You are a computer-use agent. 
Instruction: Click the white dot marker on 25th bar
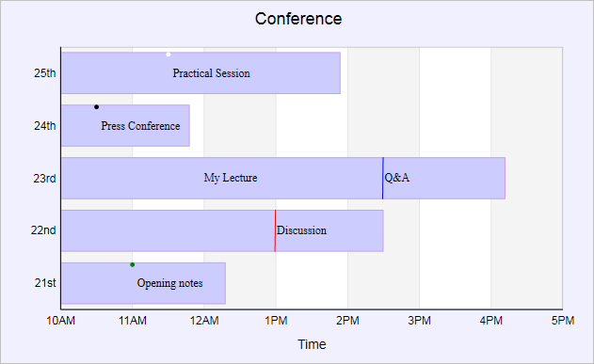[x=169, y=55]
